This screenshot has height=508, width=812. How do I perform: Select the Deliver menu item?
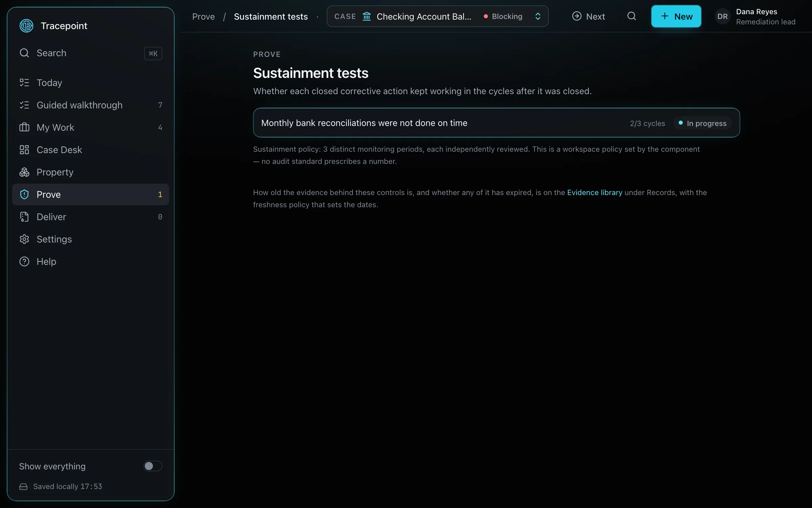pyautogui.click(x=91, y=217)
